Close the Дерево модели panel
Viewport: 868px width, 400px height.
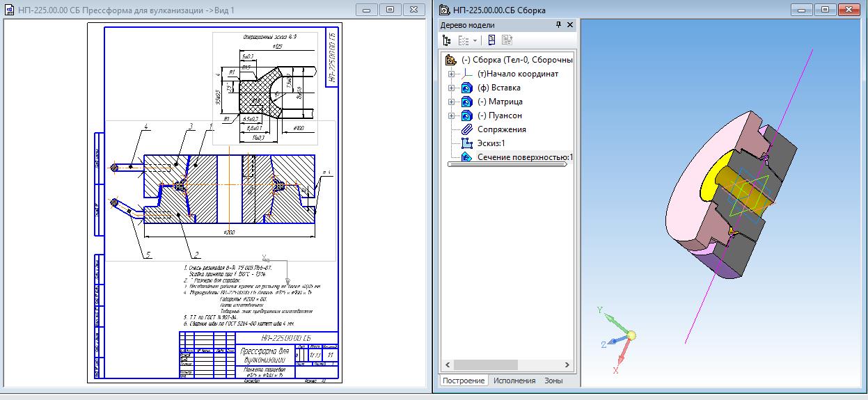click(x=570, y=24)
